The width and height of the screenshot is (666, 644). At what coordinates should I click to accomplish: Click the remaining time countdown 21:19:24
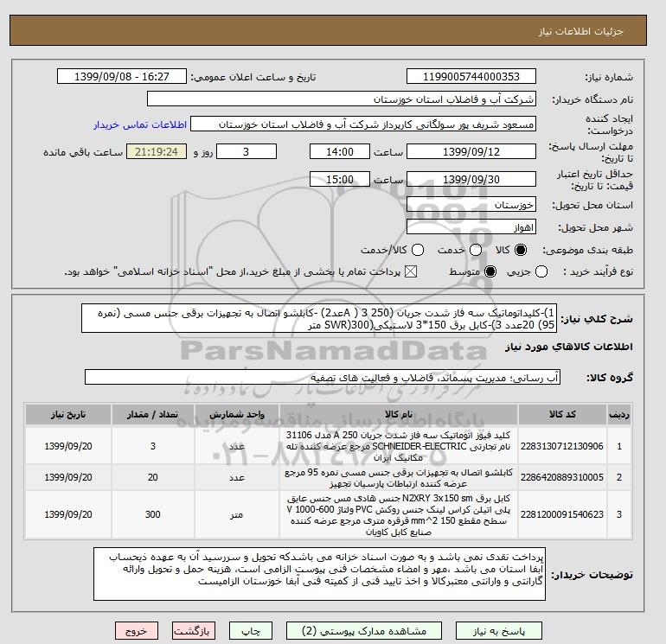pos(157,151)
